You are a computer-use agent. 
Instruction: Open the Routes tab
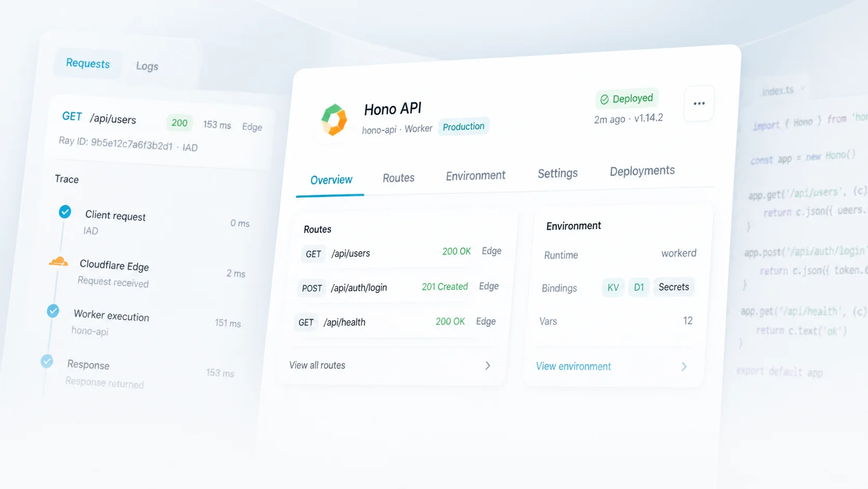tap(399, 178)
